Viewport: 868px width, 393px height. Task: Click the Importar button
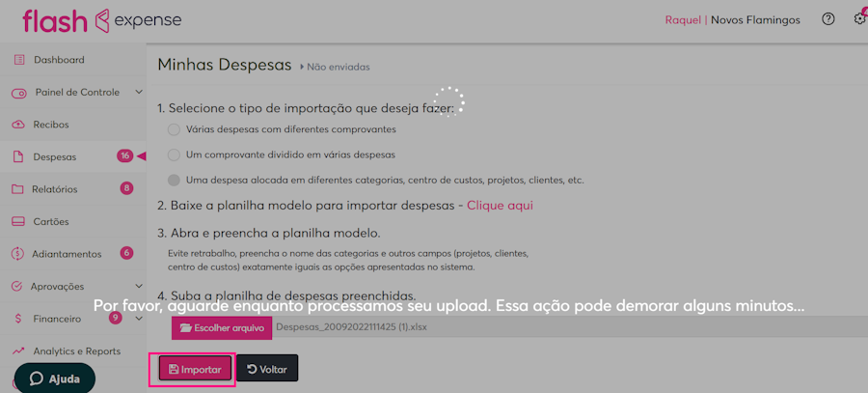(194, 369)
